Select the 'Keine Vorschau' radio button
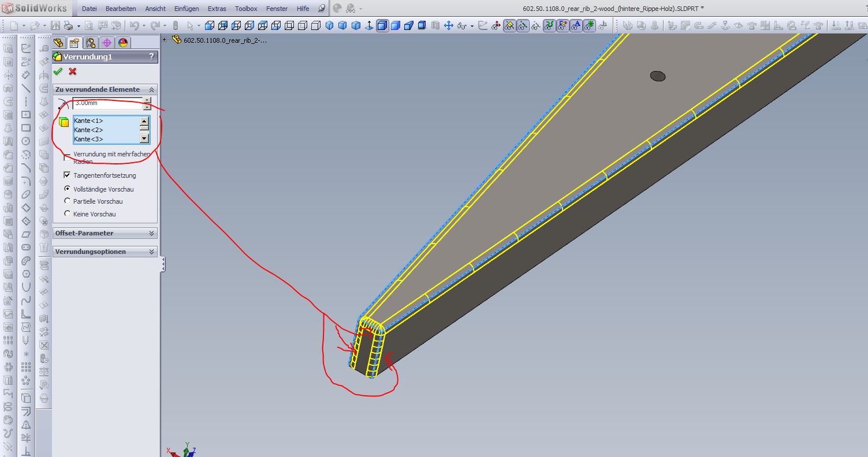This screenshot has height=457, width=868. pyautogui.click(x=67, y=213)
